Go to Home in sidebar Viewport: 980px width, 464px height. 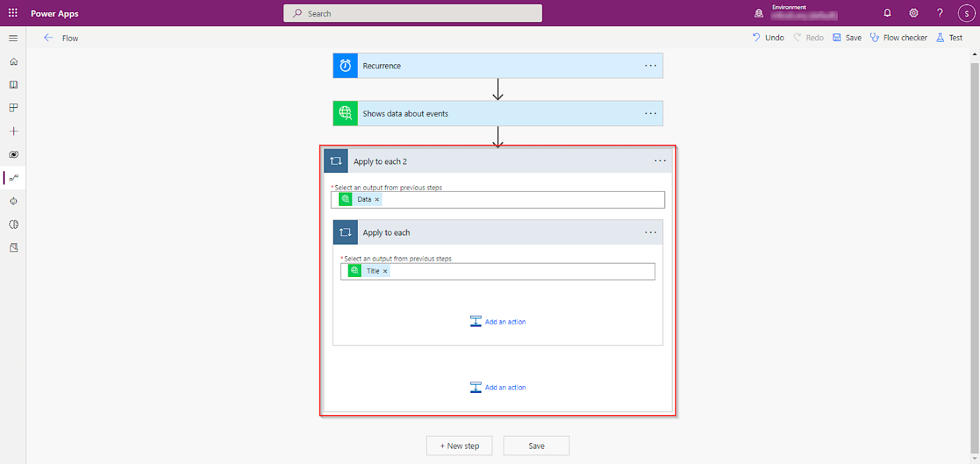point(13,62)
